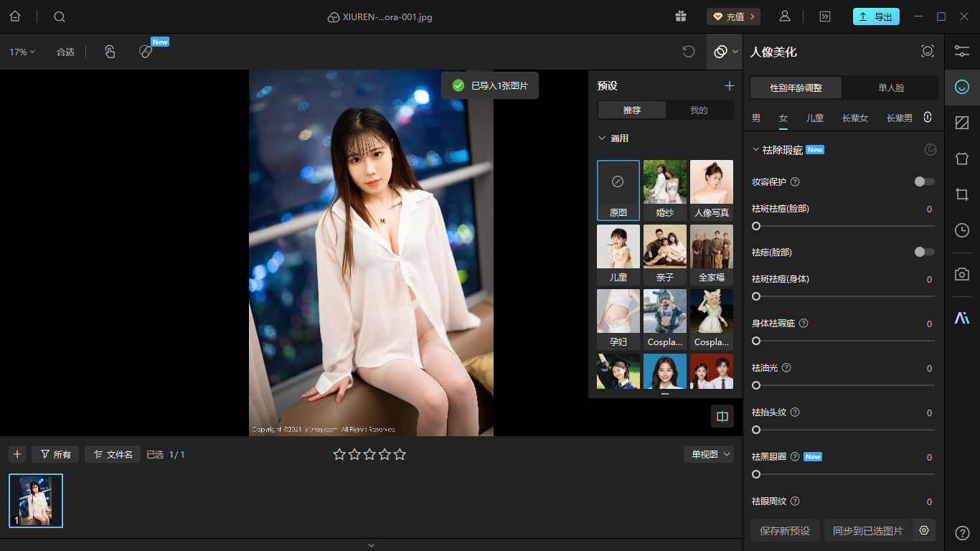Open the history clock icon in sidebar

pyautogui.click(x=962, y=230)
